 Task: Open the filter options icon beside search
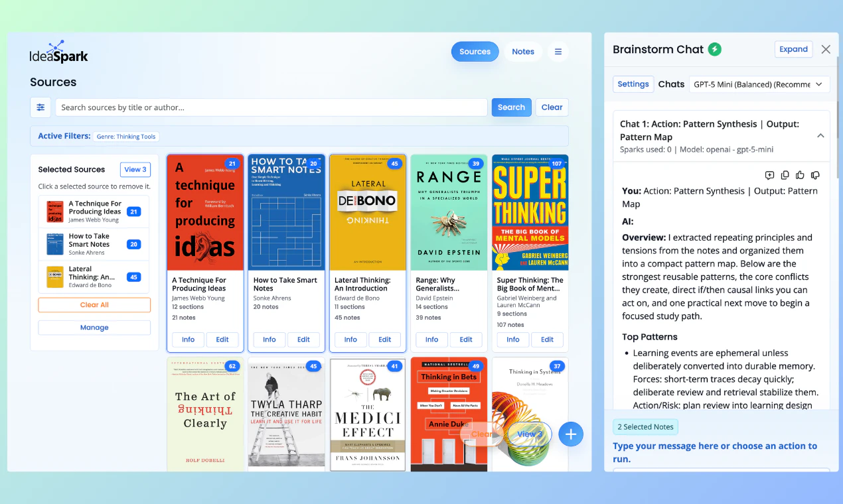pos(40,107)
